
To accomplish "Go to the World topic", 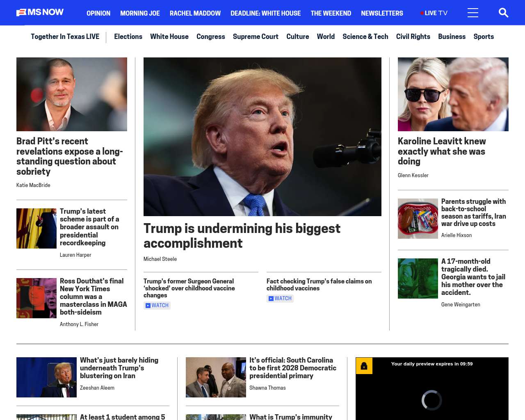I will coord(326,37).
